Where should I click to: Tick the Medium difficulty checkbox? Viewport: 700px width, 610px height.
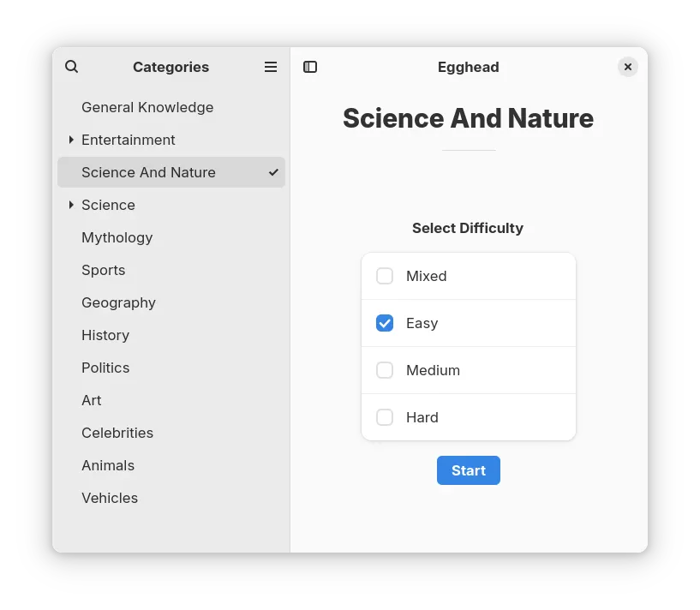click(385, 370)
